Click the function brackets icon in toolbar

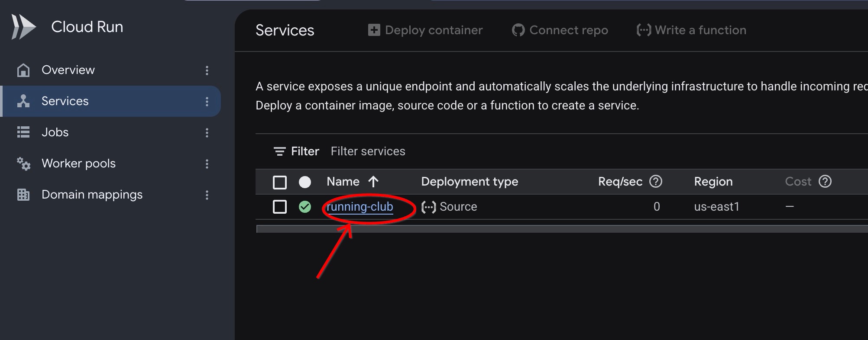point(644,30)
